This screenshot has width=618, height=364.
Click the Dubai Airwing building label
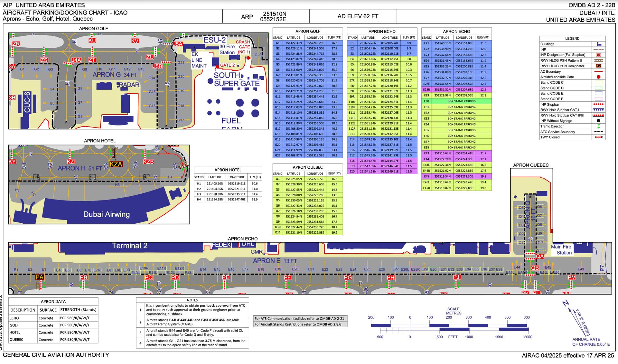coord(106,214)
